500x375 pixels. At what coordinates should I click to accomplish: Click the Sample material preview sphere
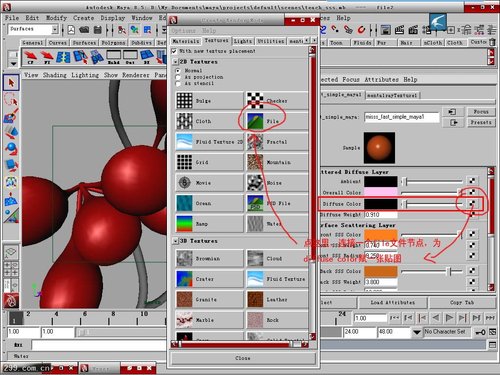(x=379, y=148)
